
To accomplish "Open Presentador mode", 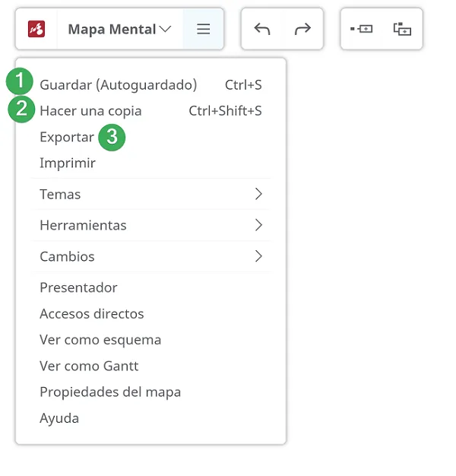I will coord(150,287).
